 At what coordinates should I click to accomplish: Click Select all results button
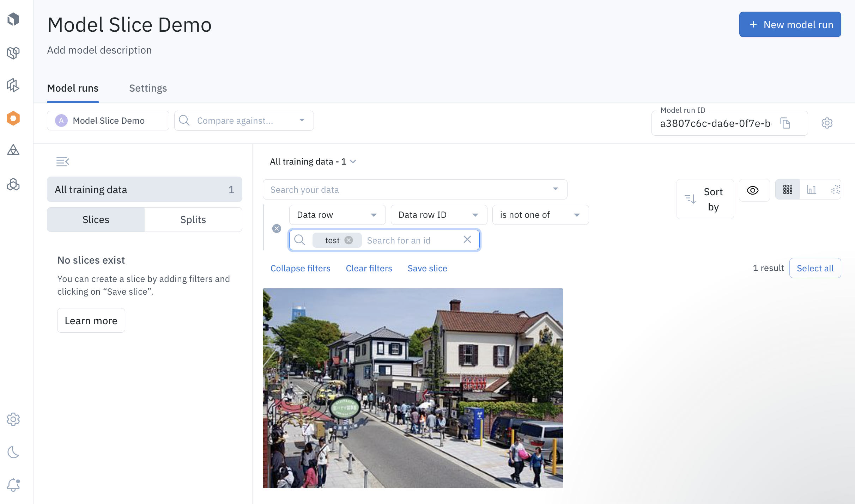pos(815,268)
